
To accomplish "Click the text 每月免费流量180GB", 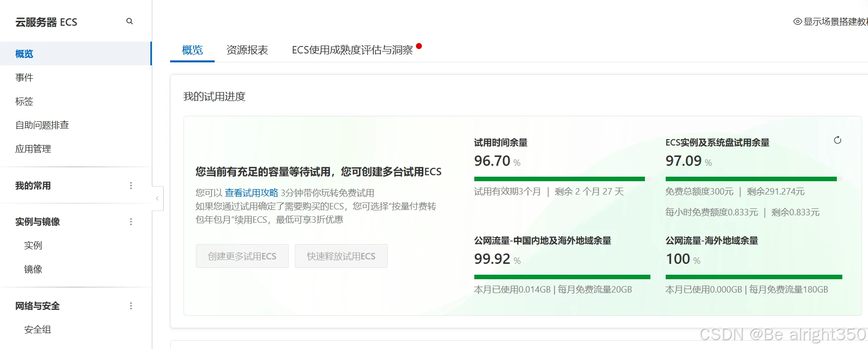I will click(x=788, y=290).
